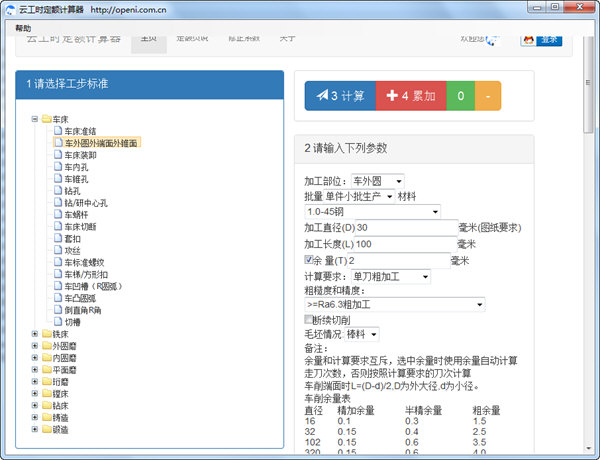Click the 倒直角R角 document icon
This screenshot has height=460, width=600.
tap(58, 310)
